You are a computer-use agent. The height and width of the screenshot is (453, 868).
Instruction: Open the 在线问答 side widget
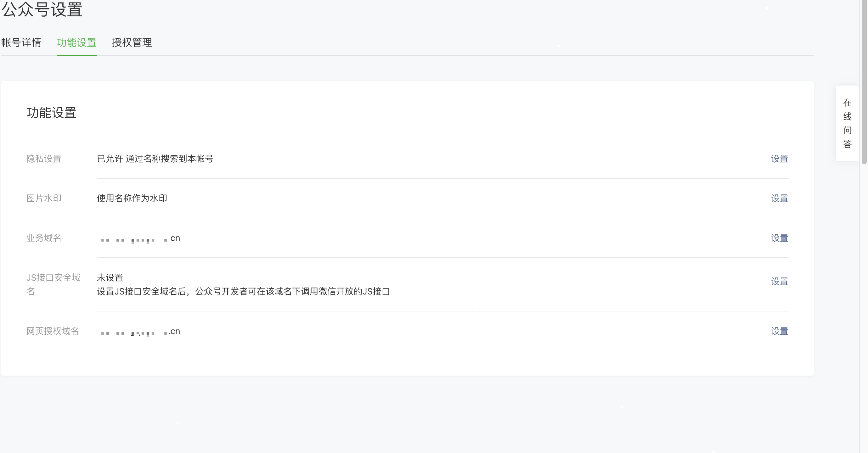847,123
